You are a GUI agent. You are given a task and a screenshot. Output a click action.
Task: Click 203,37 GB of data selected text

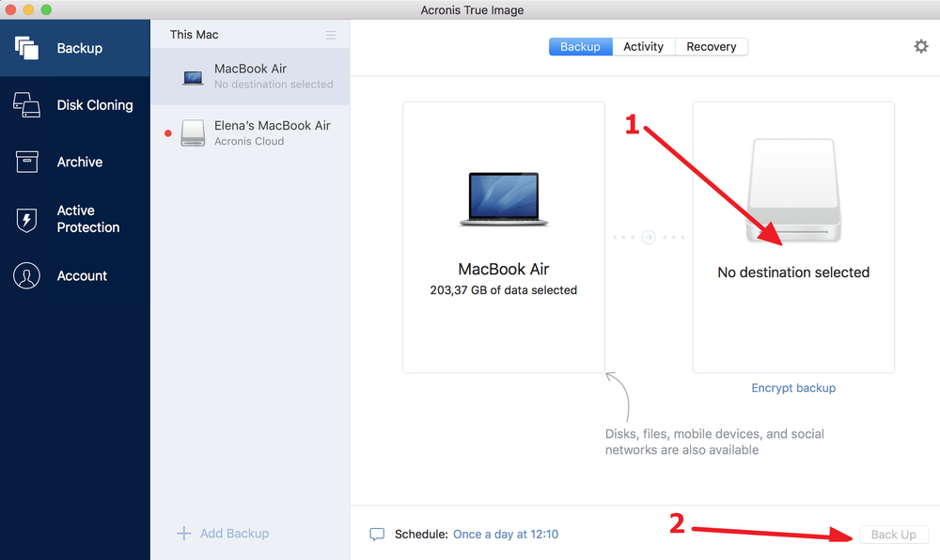[504, 290]
